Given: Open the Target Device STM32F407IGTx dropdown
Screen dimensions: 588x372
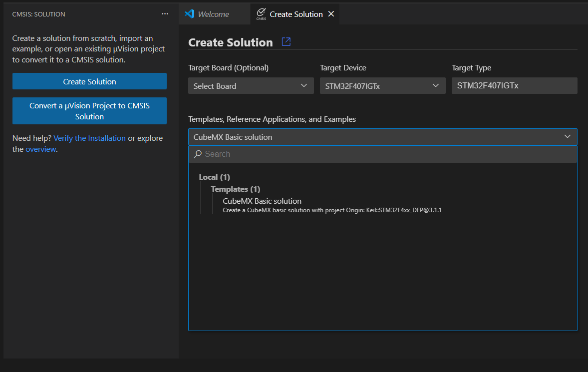Looking at the screenshot, I should (382, 86).
